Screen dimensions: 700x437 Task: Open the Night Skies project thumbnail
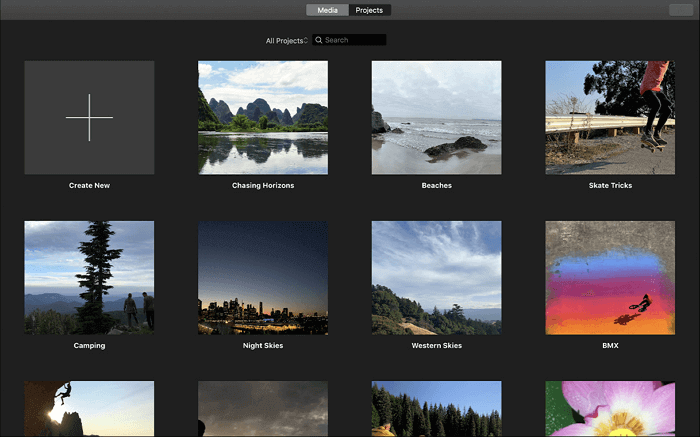click(262, 278)
